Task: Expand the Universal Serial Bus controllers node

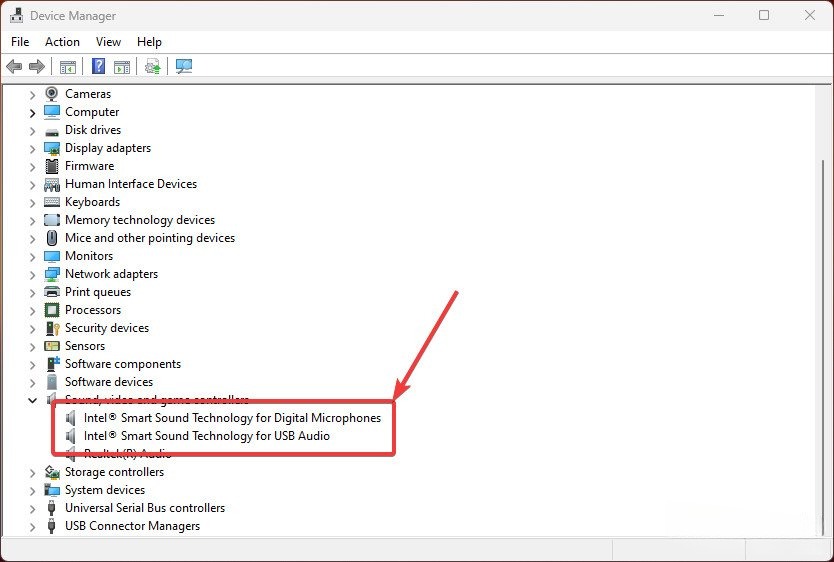Action: coord(32,509)
